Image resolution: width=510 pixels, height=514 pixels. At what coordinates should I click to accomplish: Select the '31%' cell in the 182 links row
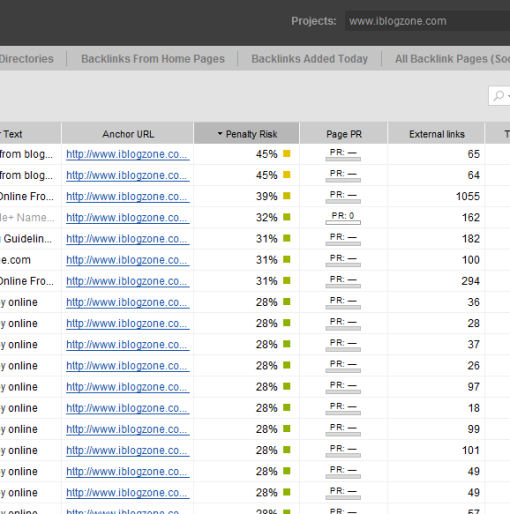tap(267, 239)
